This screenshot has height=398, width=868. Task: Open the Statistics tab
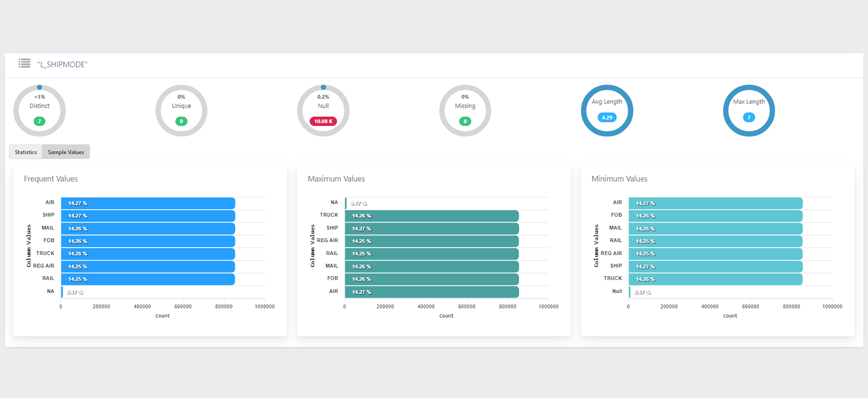26,152
